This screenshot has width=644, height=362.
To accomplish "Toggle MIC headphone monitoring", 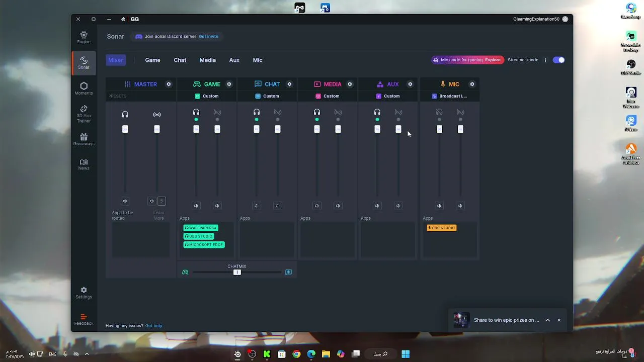I will [x=439, y=112].
